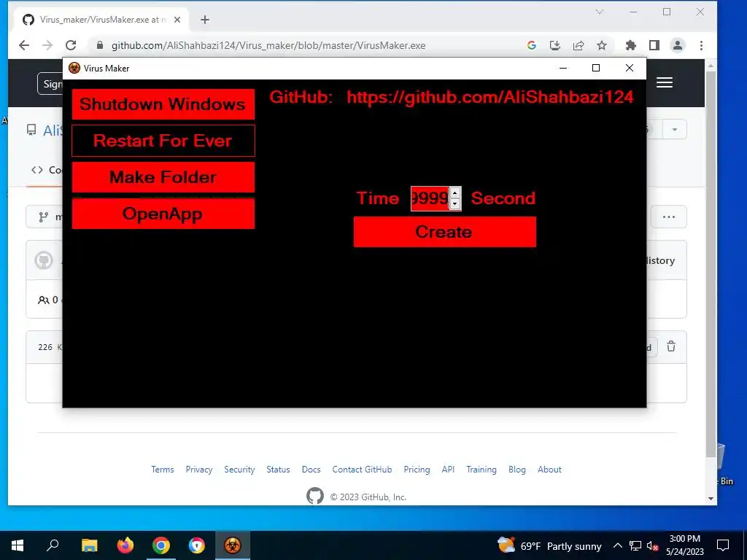Image resolution: width=747 pixels, height=560 pixels.
Task: Select the Restart For Ever option
Action: click(163, 141)
